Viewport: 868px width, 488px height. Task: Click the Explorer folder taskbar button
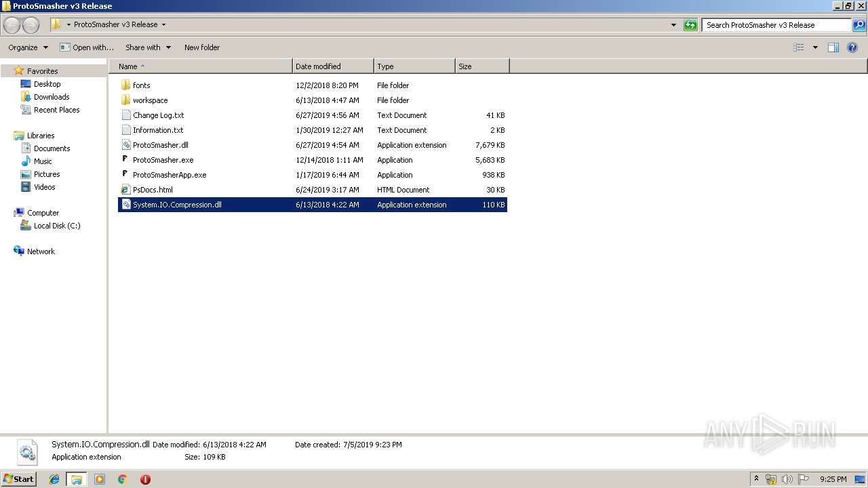[x=77, y=479]
